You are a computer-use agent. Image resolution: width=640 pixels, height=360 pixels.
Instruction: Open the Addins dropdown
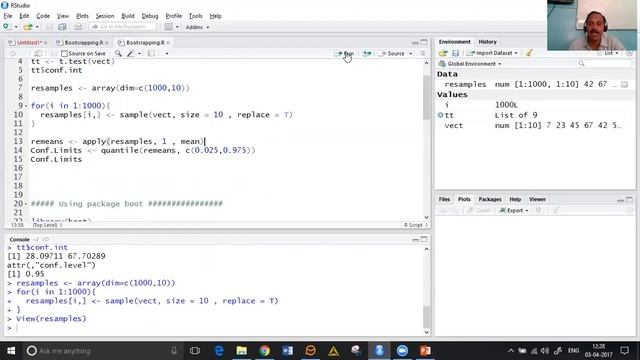click(x=198, y=27)
